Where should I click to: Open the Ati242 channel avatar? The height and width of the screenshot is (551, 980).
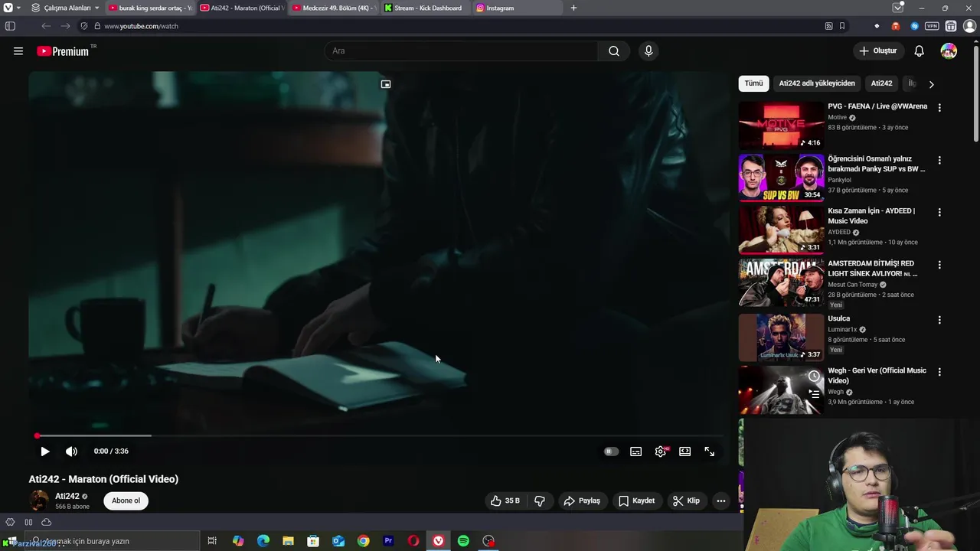click(x=39, y=500)
